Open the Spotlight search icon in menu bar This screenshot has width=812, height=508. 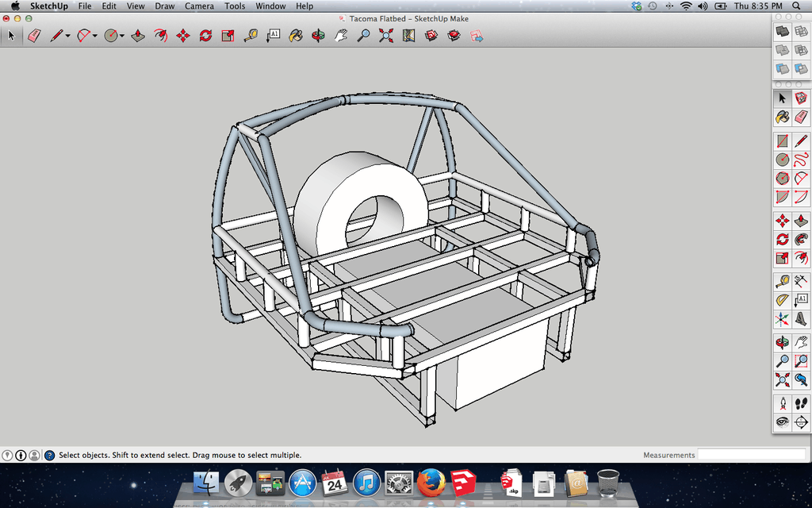[796, 6]
